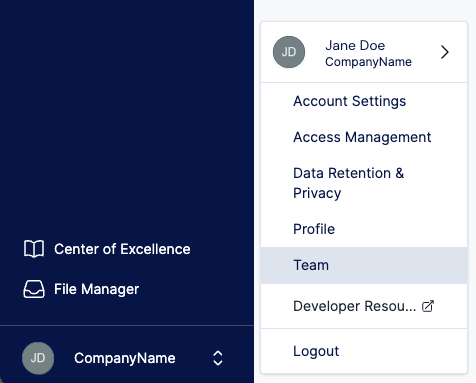The image size is (476, 383).
Task: Open Account Settings from the menu
Action: click(364, 101)
